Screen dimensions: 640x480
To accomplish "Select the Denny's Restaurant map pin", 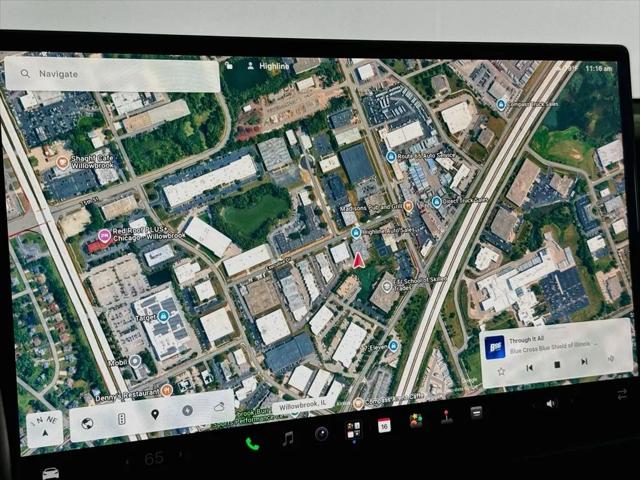I will 166,390.
